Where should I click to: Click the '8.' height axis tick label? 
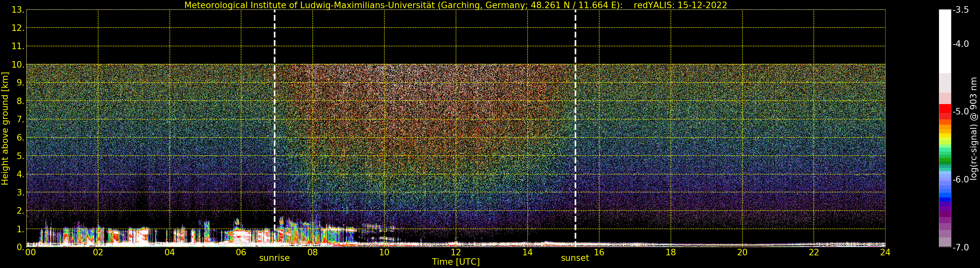[20, 101]
